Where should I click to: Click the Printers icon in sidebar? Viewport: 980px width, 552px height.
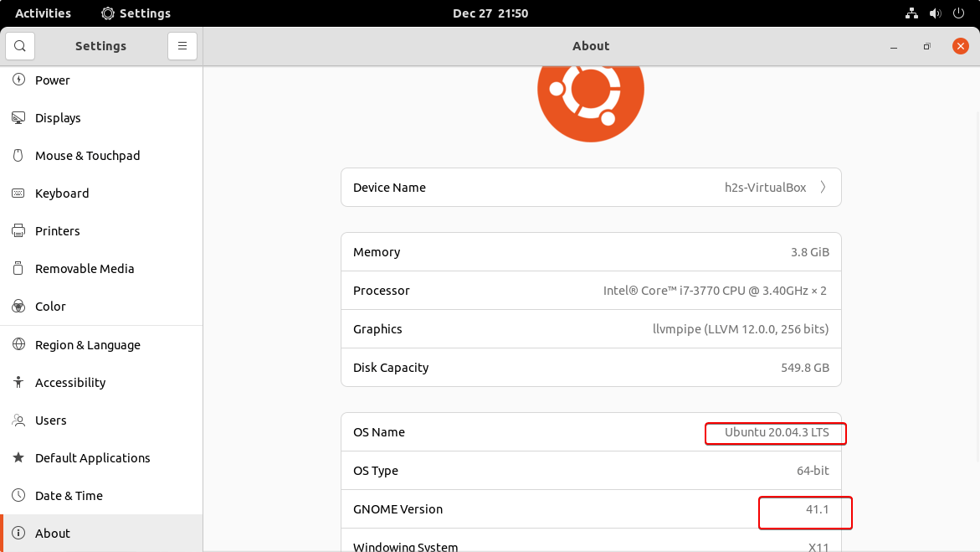18,230
